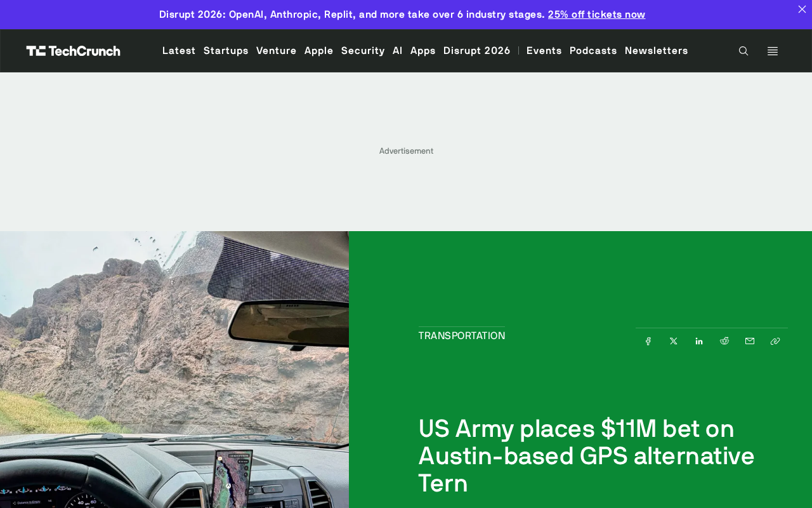
Task: Navigate to Security section
Action: [x=363, y=50]
